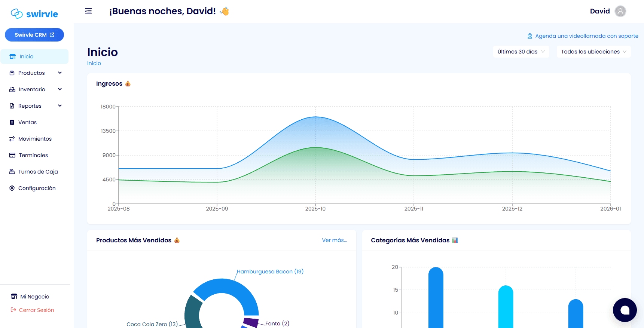Image resolution: width=644 pixels, height=328 pixels.
Task: Click the Ventas receipt icon
Action: pyautogui.click(x=12, y=122)
